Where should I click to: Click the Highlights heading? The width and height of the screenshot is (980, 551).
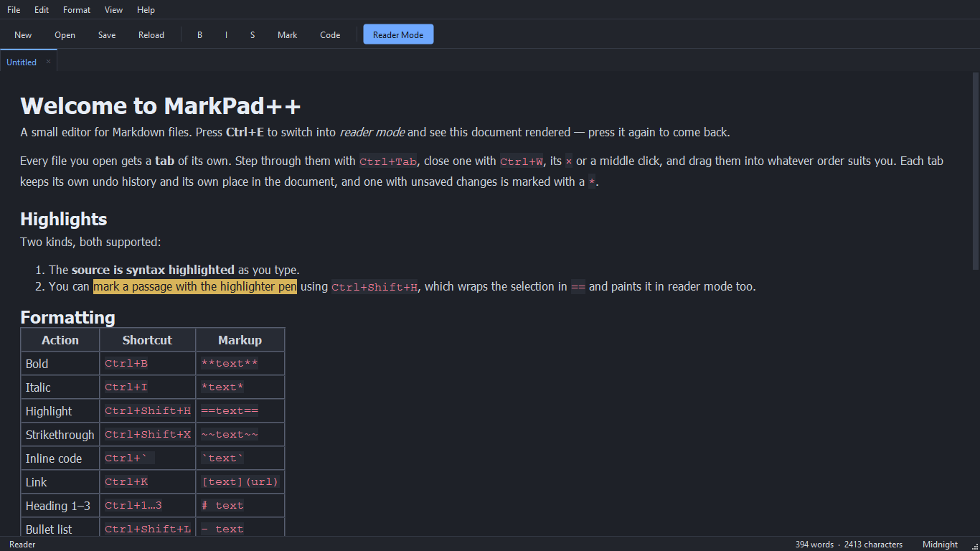coord(64,219)
